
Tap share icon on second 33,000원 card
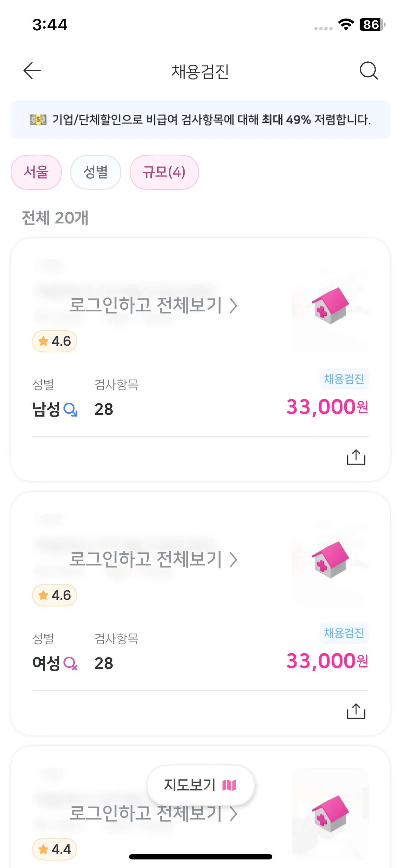(x=356, y=711)
